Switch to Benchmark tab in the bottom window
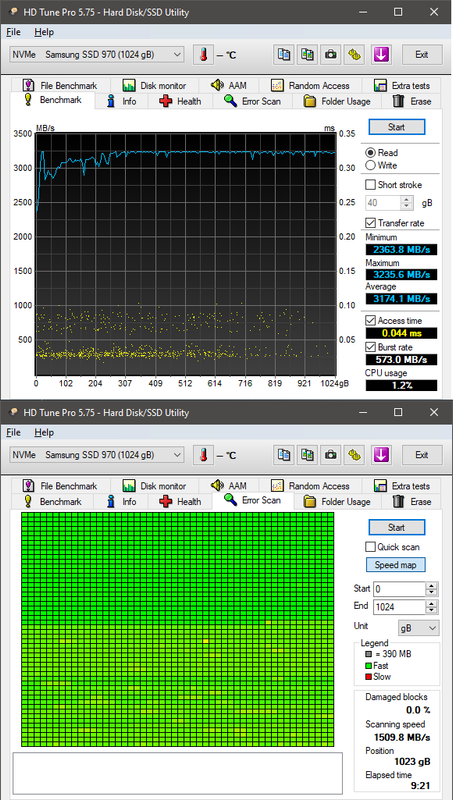Viewport: 453px width, 800px height. coord(53,502)
